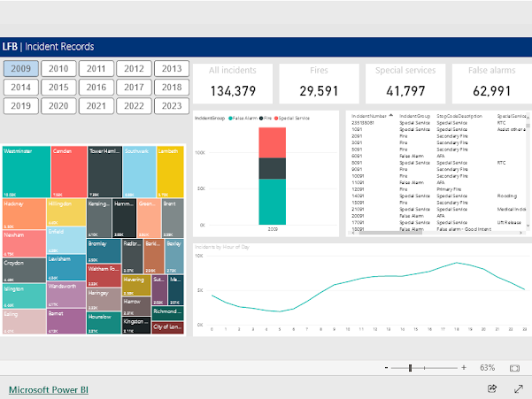Filter the report to year 2019
The width and height of the screenshot is (532, 399).
pyautogui.click(x=21, y=106)
